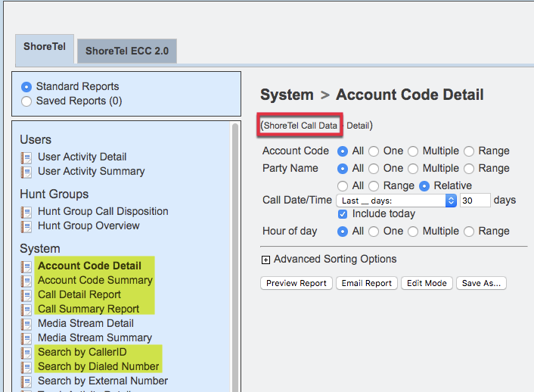Viewport: 534px width, 392px height.
Task: Select Multiple for Party Name
Action: tap(413, 169)
